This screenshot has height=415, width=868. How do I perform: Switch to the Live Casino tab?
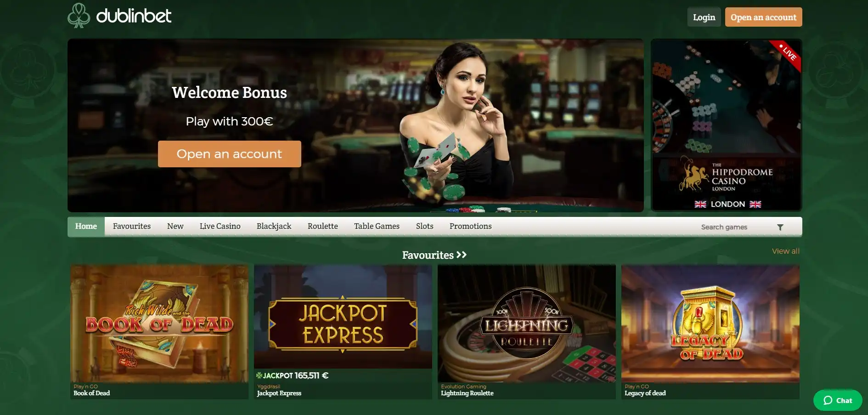[x=220, y=226]
